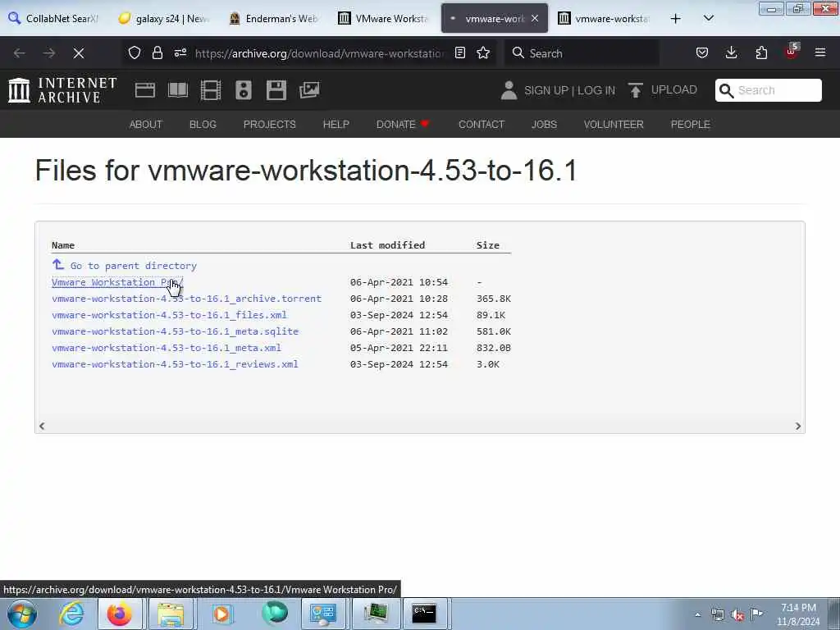Viewport: 840px width, 630px height.
Task: Open the HELP nav item
Action: click(336, 125)
